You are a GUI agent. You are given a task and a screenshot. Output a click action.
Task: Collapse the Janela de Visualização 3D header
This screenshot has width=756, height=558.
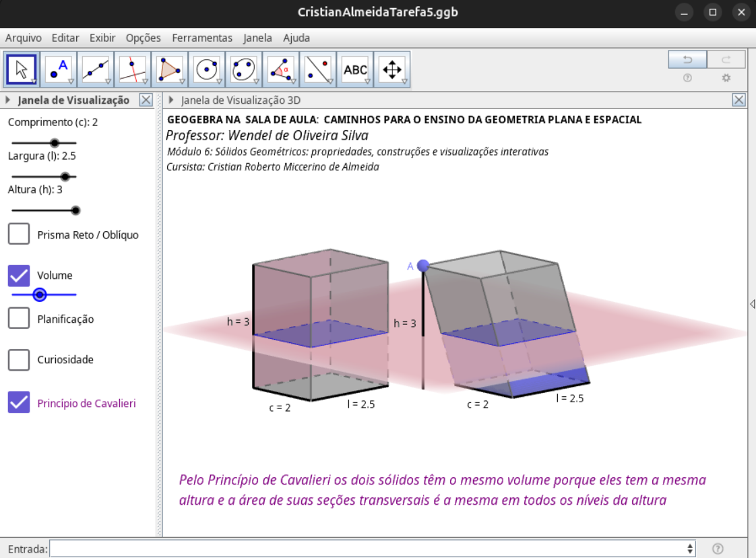[x=172, y=100]
